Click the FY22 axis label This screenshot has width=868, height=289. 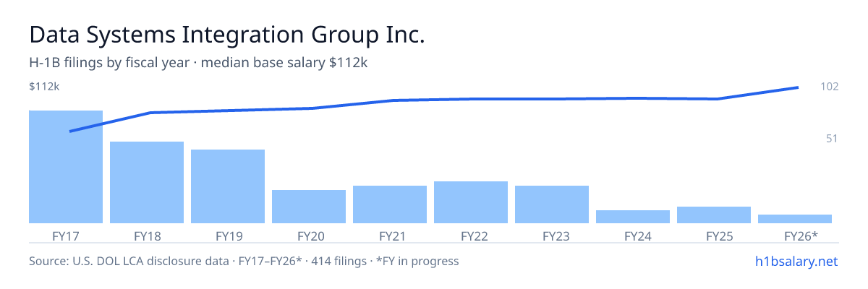(x=471, y=236)
